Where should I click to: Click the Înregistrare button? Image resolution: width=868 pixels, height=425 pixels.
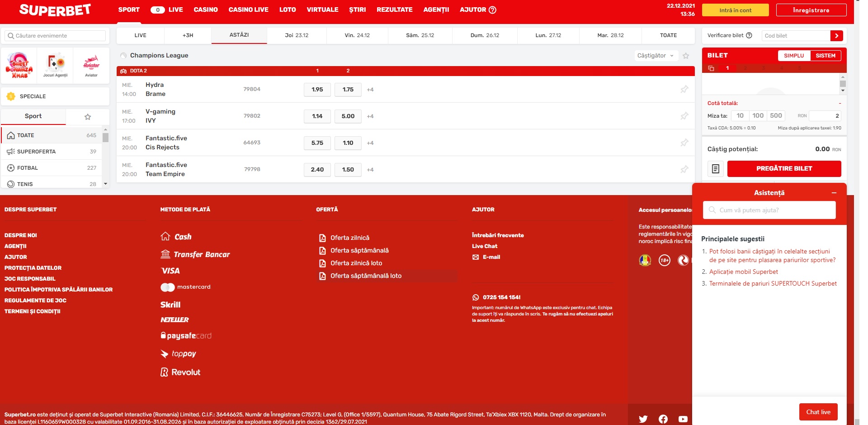click(x=811, y=10)
